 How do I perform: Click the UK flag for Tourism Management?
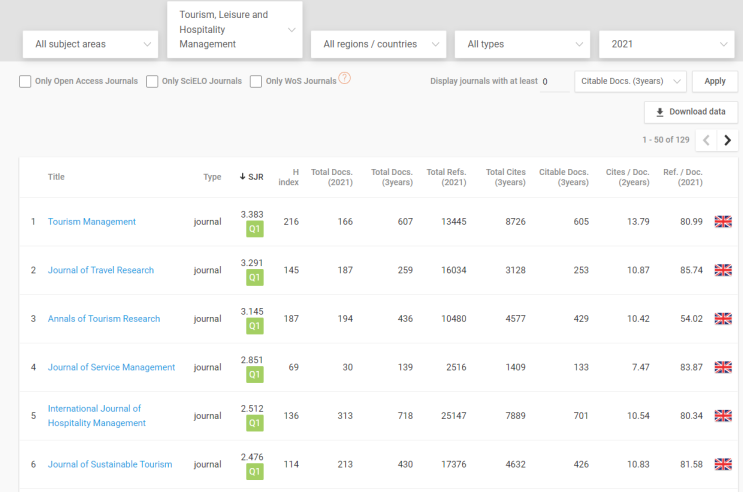(x=723, y=221)
